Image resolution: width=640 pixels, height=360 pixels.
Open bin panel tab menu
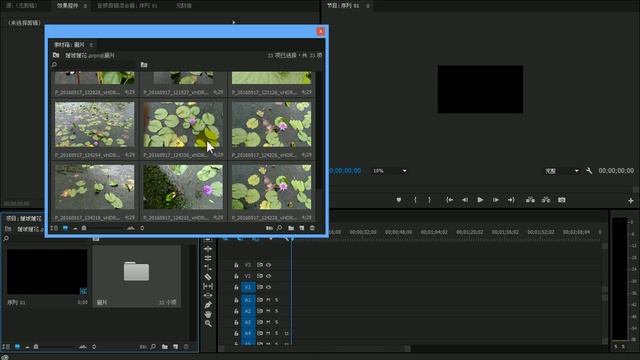(x=91, y=44)
